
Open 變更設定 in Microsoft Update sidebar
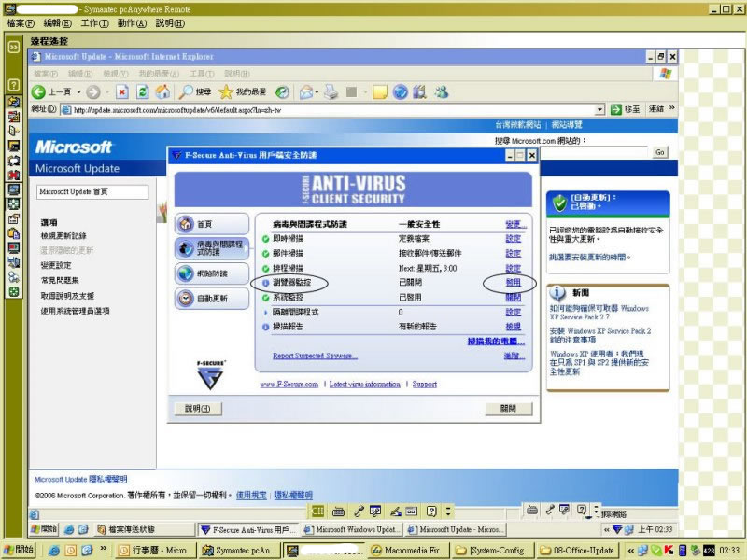[56, 265]
